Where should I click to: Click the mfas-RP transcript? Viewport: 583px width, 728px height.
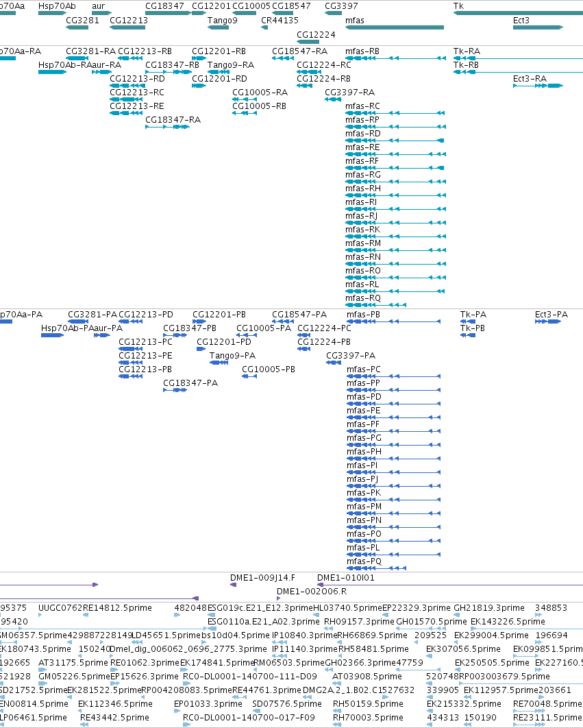[x=395, y=127]
